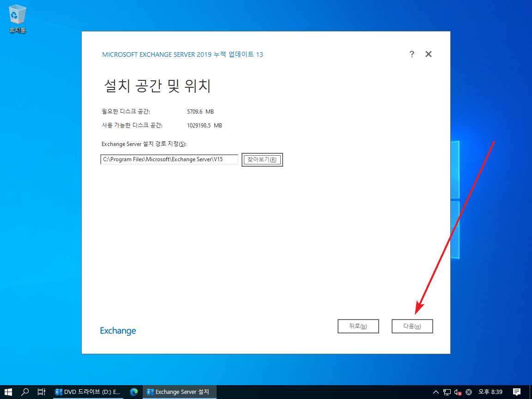
Task: Show hidden system tray icons
Action: click(x=436, y=392)
